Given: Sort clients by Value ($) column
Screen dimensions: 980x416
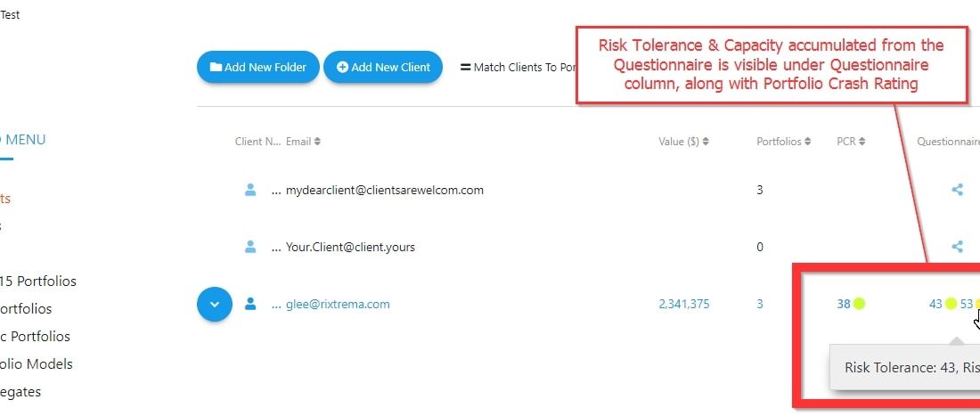Looking at the screenshot, I should [683, 142].
